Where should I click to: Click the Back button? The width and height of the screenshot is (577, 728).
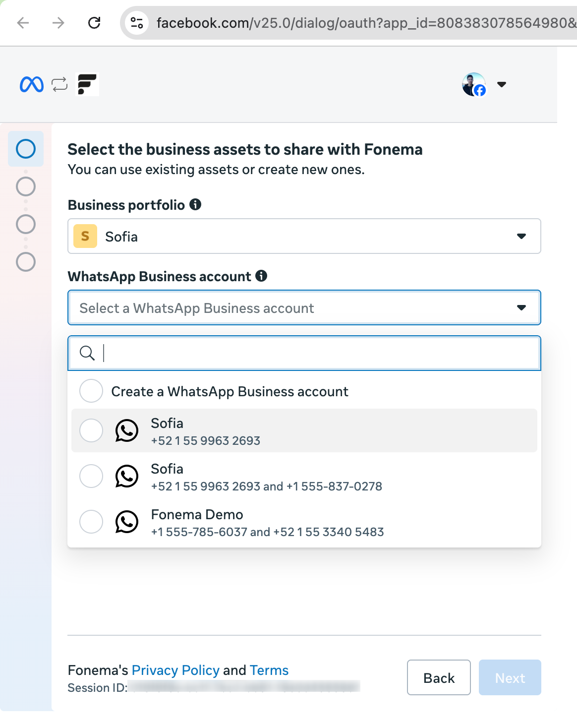439,677
